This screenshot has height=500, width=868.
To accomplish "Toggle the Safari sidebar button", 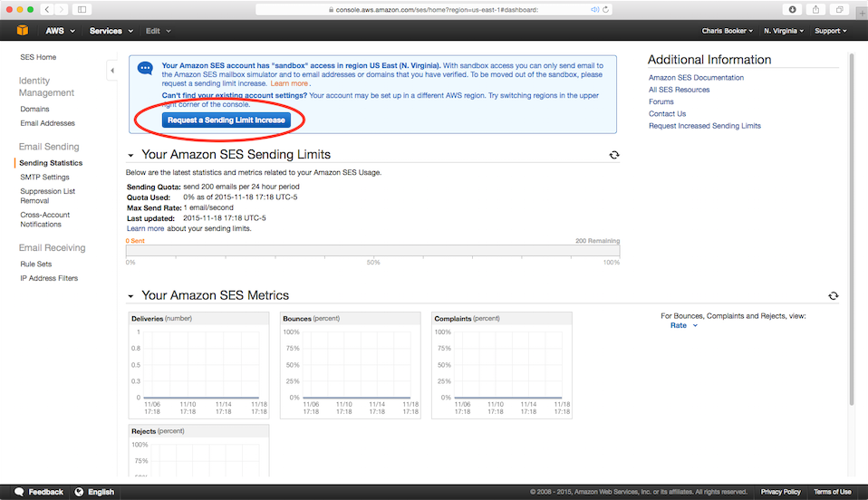I will point(82,9).
